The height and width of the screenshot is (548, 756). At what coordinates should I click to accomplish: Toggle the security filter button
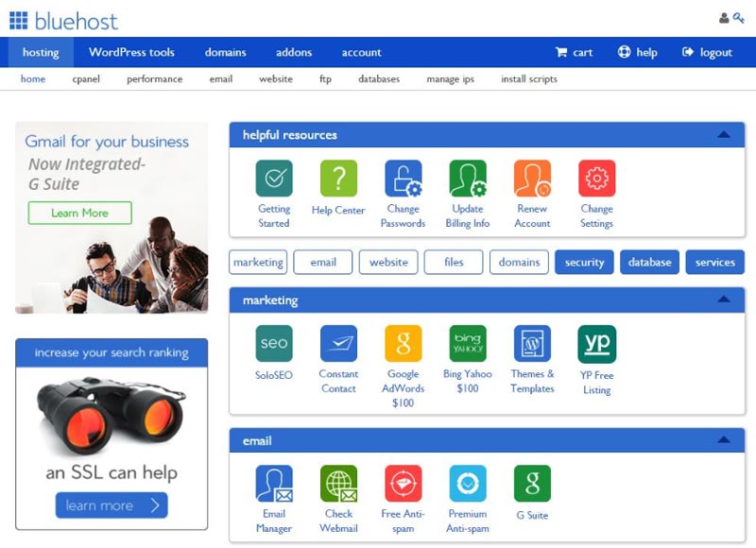point(584,262)
